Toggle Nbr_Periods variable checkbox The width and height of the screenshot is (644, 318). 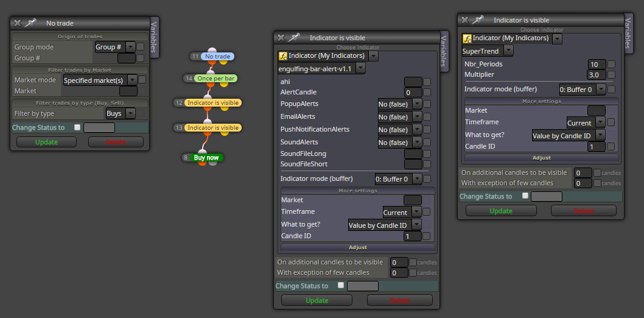612,64
